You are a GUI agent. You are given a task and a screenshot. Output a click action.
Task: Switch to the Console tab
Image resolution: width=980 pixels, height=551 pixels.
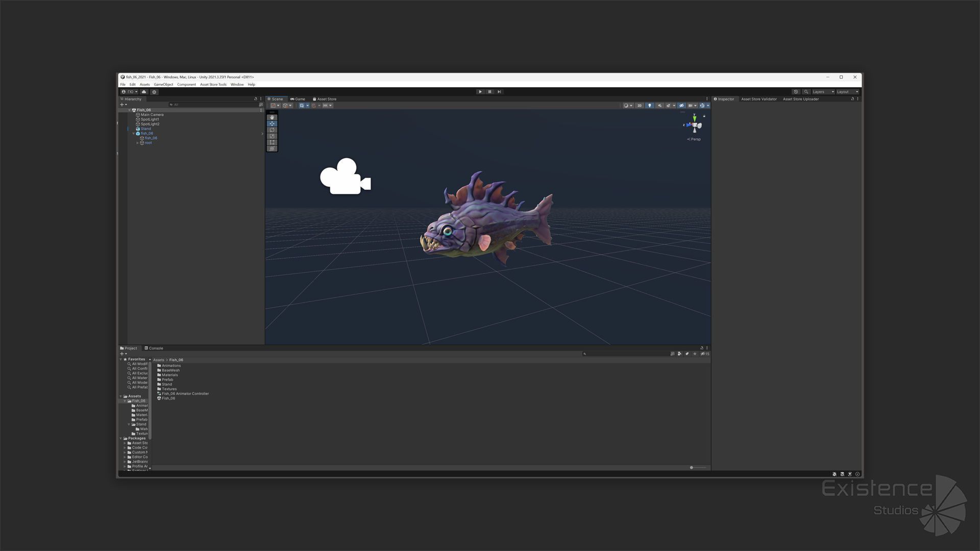pos(154,348)
